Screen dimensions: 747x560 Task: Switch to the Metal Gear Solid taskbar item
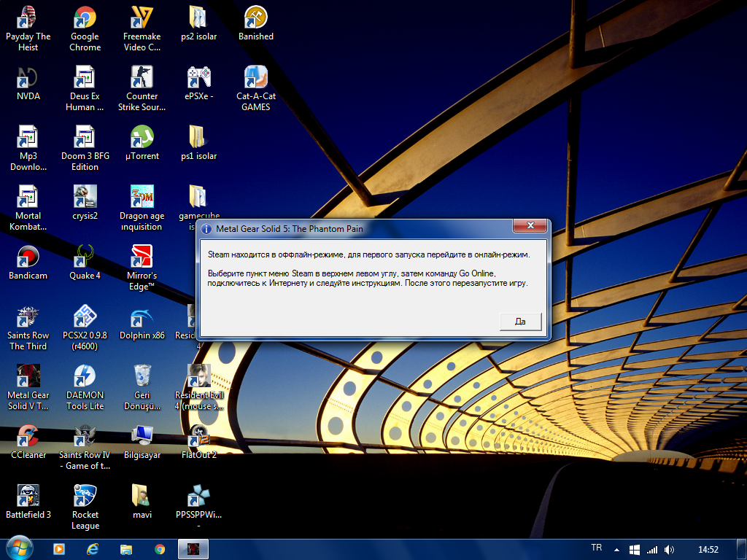pos(193,549)
